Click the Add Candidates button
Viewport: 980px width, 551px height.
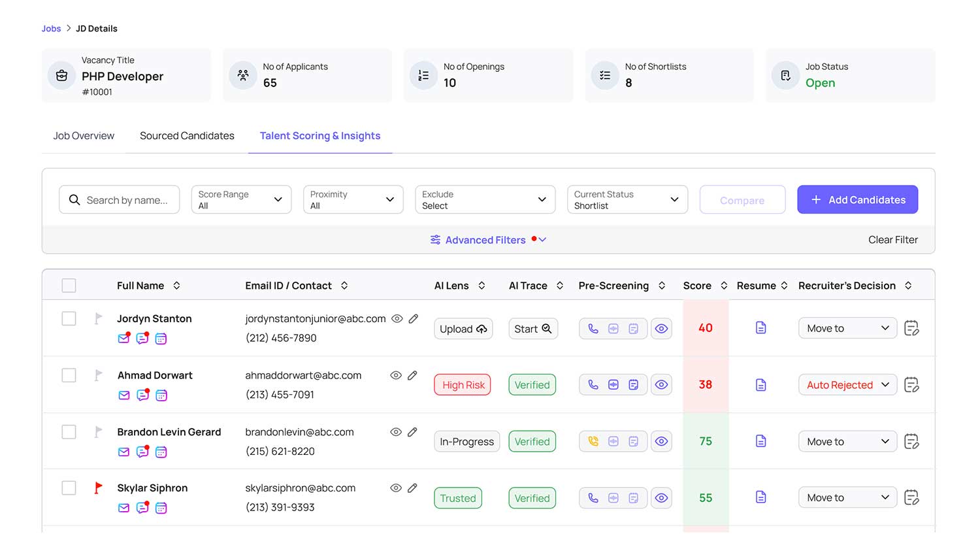tap(857, 200)
